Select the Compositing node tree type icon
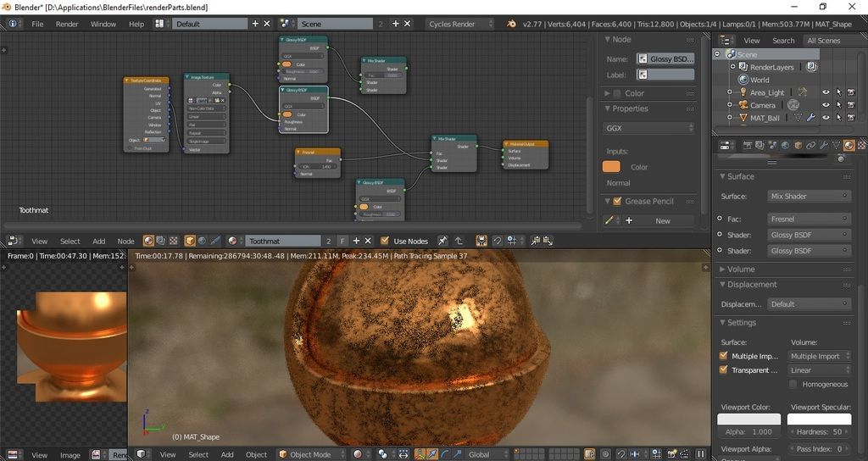 (161, 241)
